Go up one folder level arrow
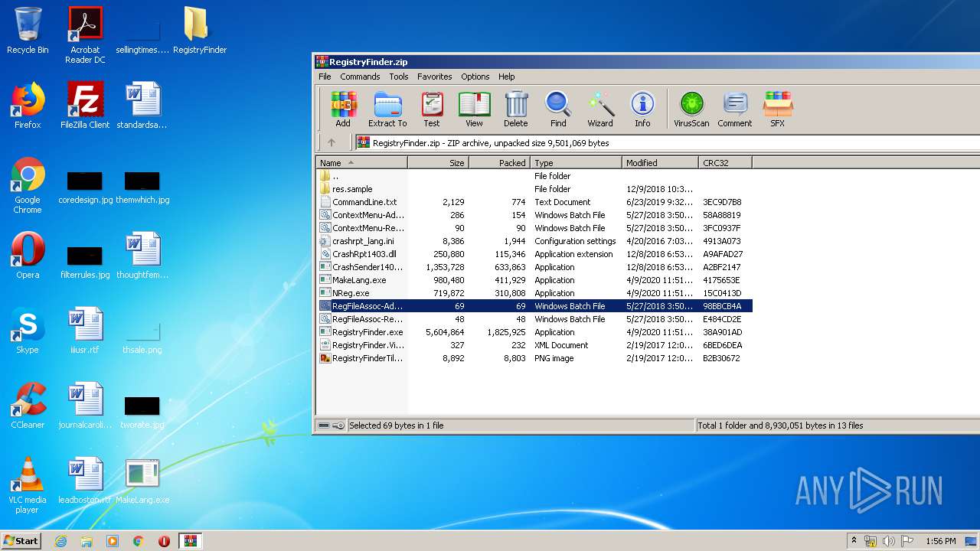Image resolution: width=980 pixels, height=551 pixels. [332, 142]
